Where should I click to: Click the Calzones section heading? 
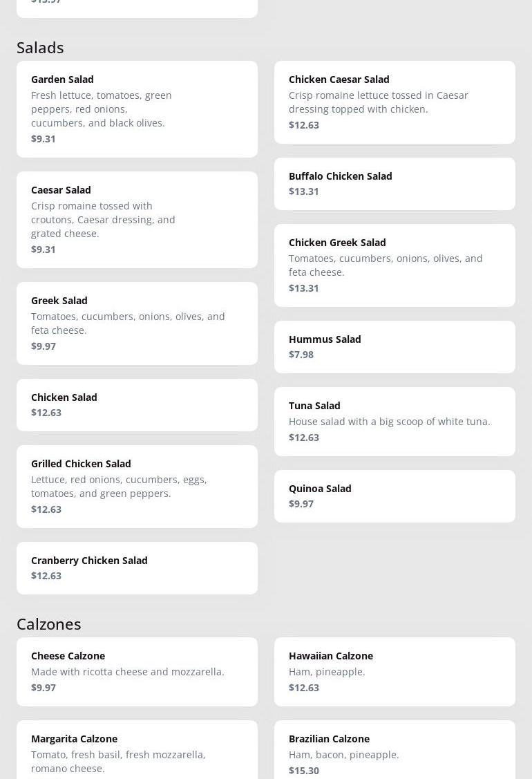49,623
